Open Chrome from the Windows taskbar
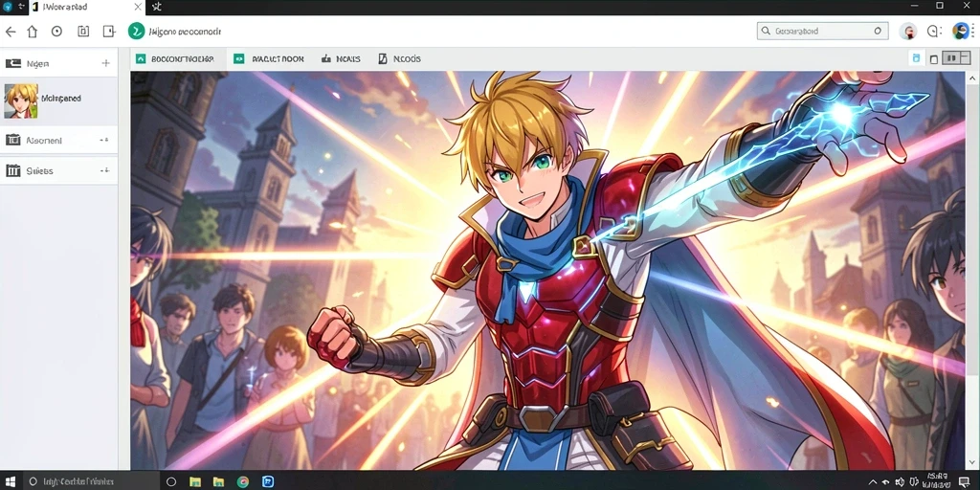This screenshot has width=980, height=490. click(242, 482)
